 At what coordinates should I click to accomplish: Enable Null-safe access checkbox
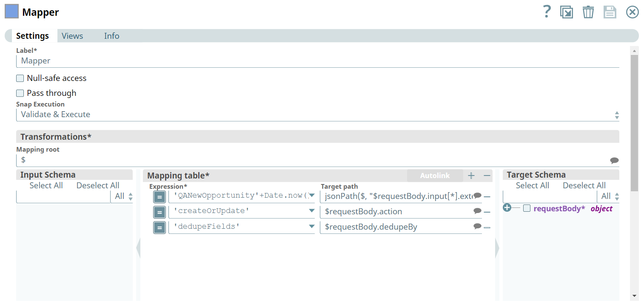coord(20,78)
